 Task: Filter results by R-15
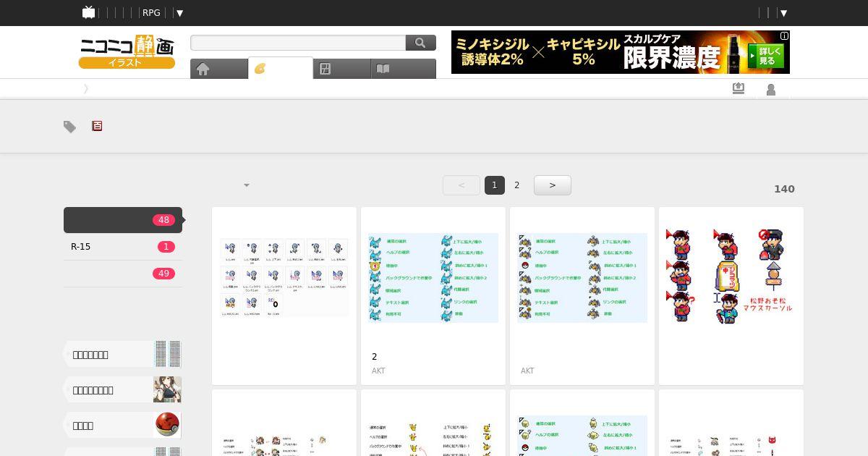pos(123,247)
